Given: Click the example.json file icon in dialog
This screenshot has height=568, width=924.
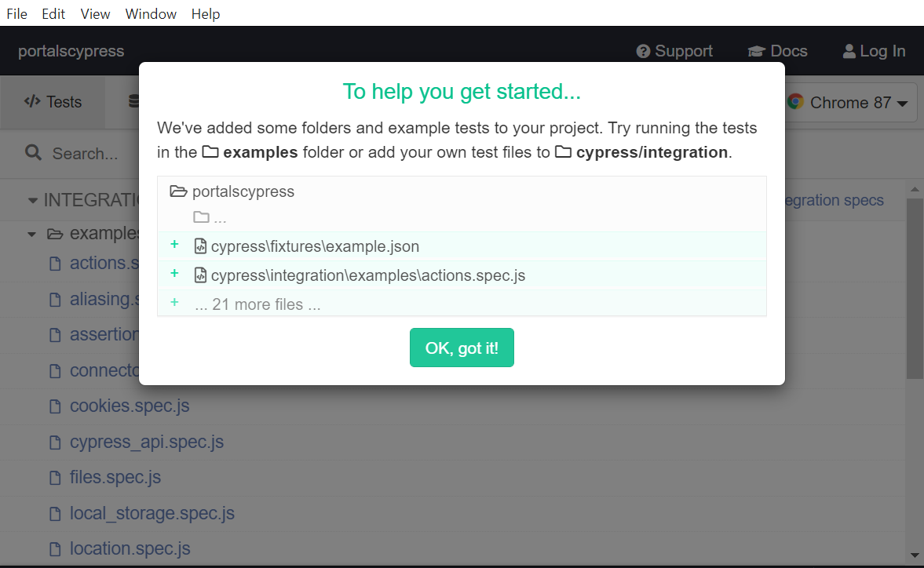Looking at the screenshot, I should pyautogui.click(x=200, y=246).
